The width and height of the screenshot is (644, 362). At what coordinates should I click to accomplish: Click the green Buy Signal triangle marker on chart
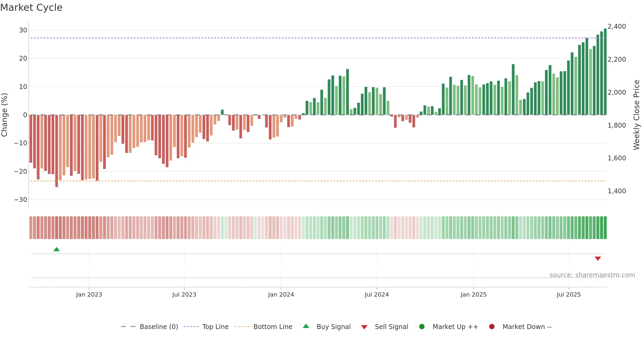pos(57,249)
